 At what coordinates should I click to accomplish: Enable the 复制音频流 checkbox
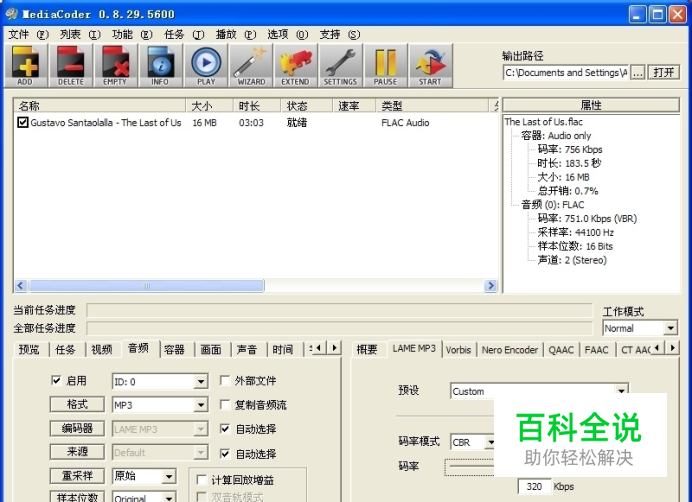[x=225, y=404]
